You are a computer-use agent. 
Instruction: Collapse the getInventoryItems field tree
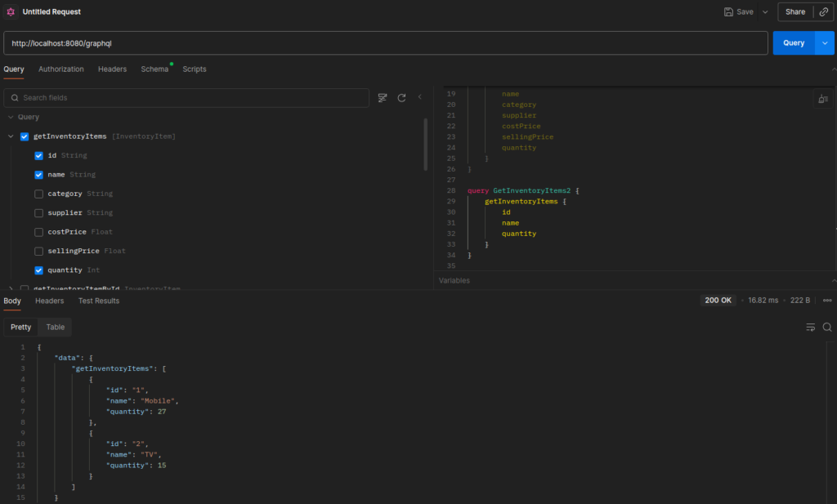click(x=11, y=136)
